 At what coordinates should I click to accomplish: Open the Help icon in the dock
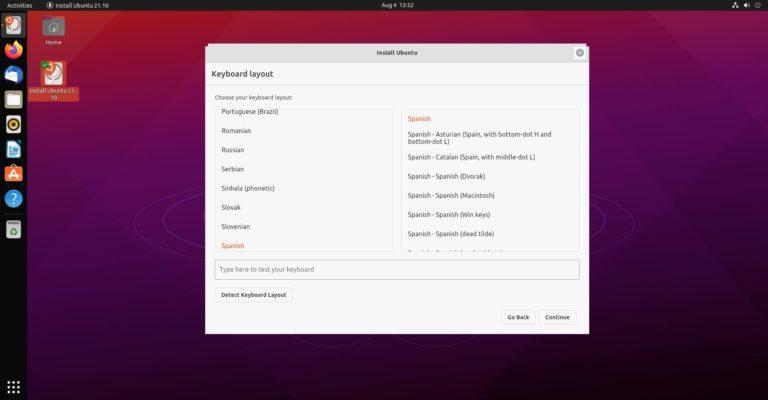13,198
